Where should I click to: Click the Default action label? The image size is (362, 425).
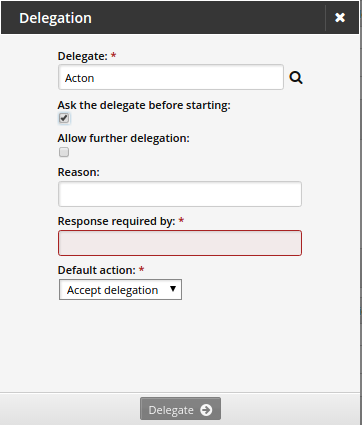(97, 270)
